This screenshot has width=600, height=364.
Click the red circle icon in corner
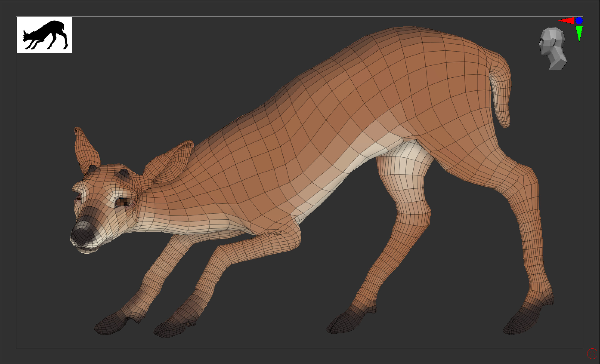click(x=592, y=354)
